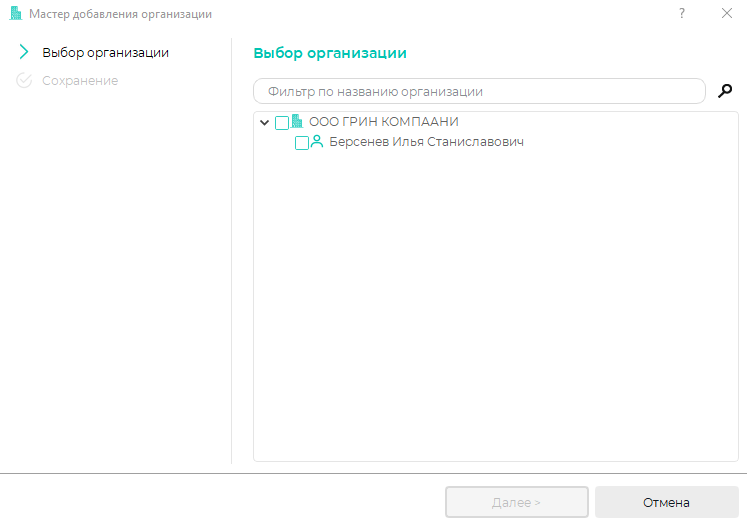Screen dimensions: 747x529
Task: Click the Выбор организации heading
Action: click(x=330, y=53)
